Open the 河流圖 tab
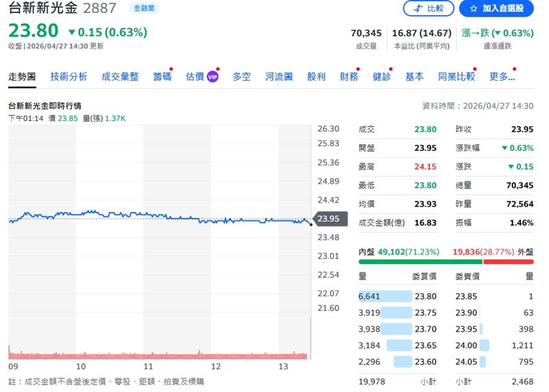 click(279, 76)
